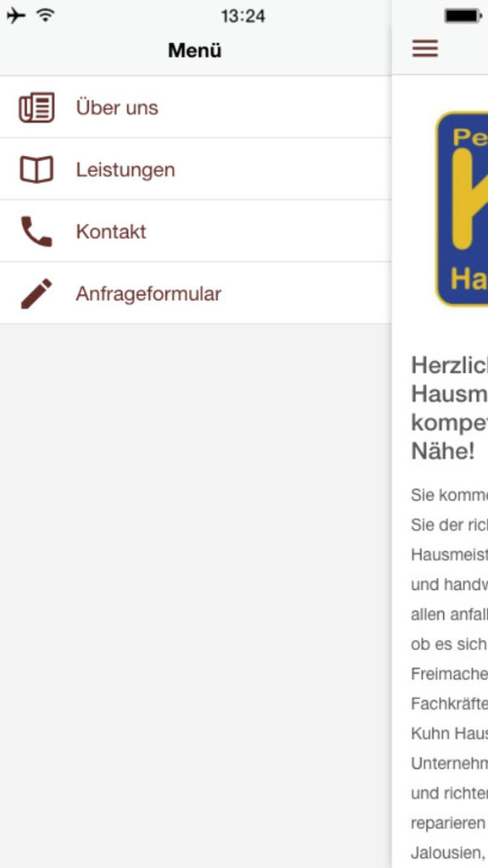Tap the Nähe! heading line
Screen dimensions: 488x868
pyautogui.click(x=443, y=452)
